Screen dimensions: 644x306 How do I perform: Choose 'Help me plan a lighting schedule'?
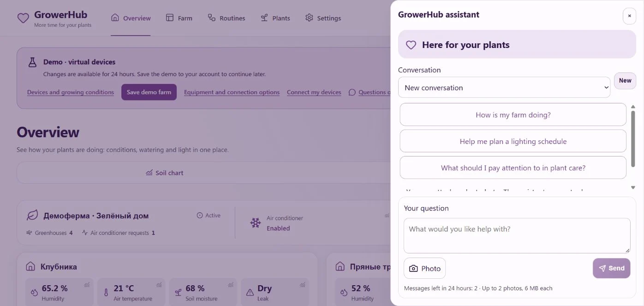pyautogui.click(x=513, y=141)
